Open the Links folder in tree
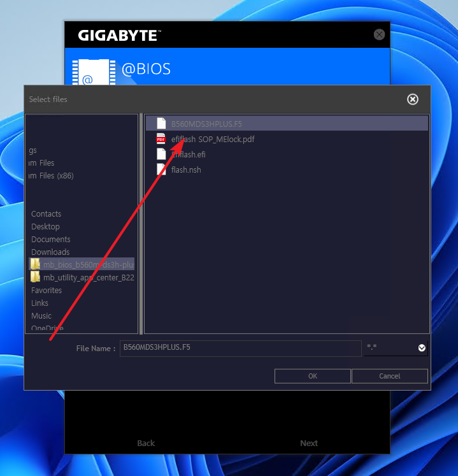Image resolution: width=458 pixels, height=476 pixels. pos(39,303)
